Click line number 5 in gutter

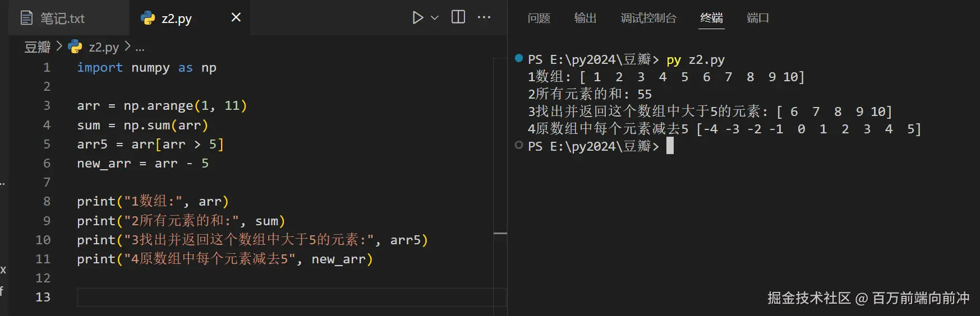point(47,144)
